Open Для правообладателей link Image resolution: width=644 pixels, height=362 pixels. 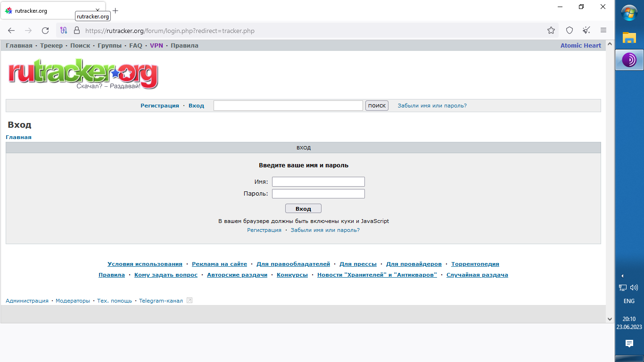293,264
